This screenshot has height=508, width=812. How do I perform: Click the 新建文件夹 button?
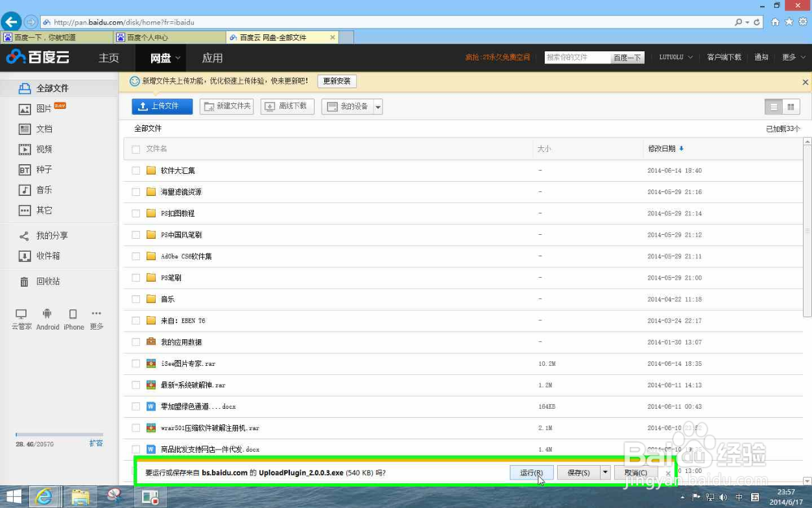(x=227, y=106)
